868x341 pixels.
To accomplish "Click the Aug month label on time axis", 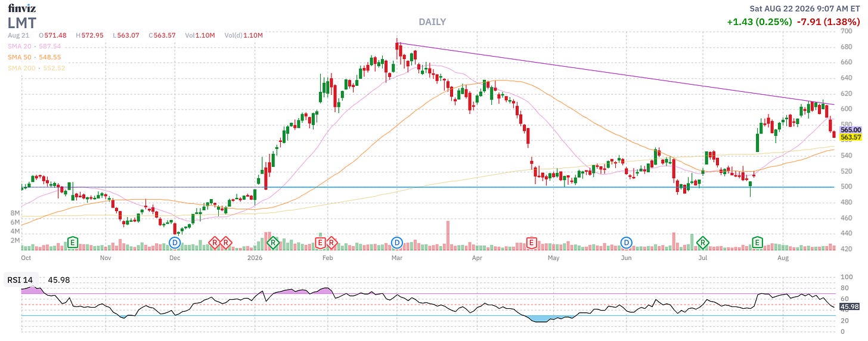I will [x=783, y=258].
